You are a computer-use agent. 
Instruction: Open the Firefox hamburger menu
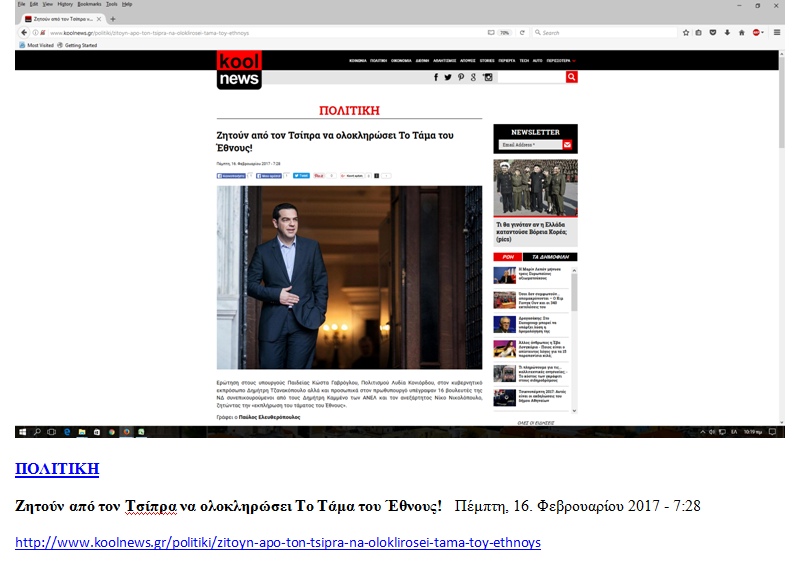[777, 33]
